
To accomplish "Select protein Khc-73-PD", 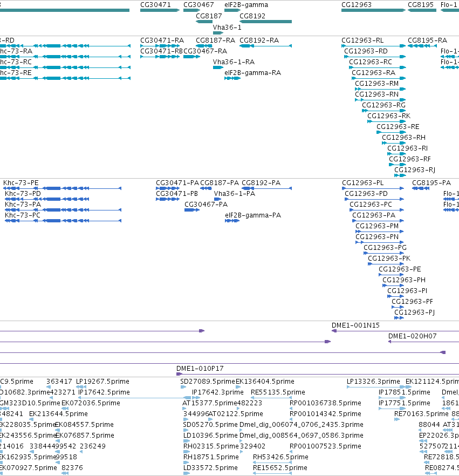I will tap(47, 199).
